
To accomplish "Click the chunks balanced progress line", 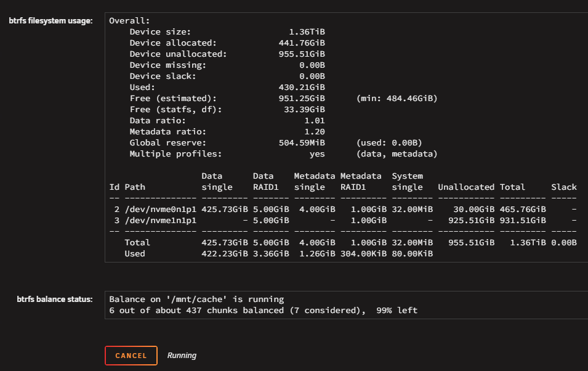I will click(x=264, y=310).
